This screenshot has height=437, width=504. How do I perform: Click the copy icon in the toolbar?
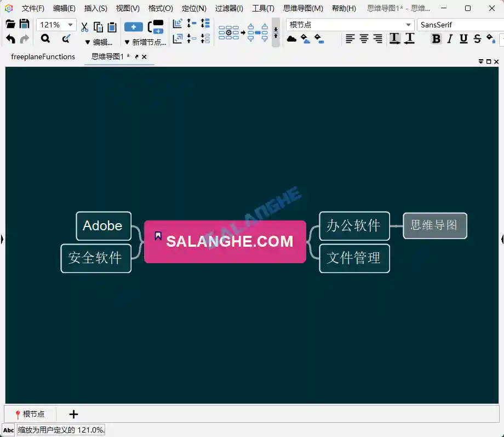[98, 26]
